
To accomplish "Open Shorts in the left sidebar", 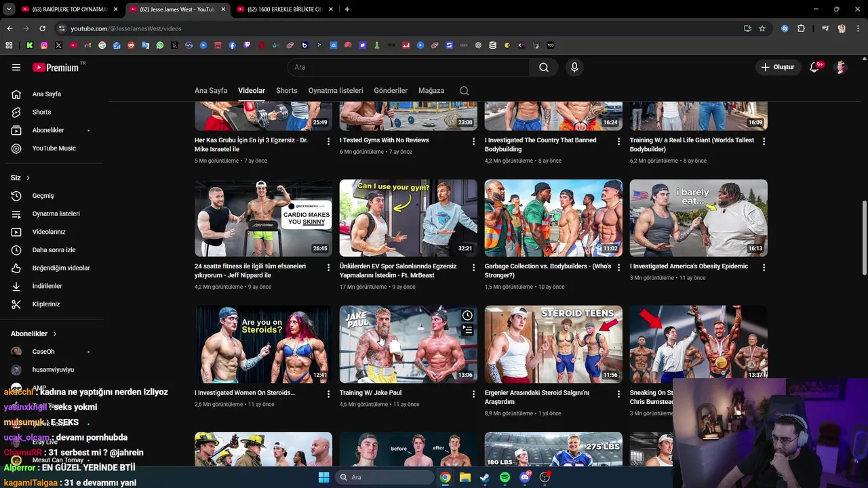I will 54,112.
